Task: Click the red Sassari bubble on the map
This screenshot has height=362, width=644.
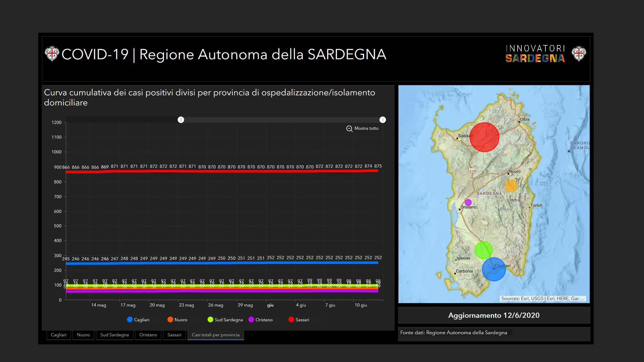Action: pos(484,137)
